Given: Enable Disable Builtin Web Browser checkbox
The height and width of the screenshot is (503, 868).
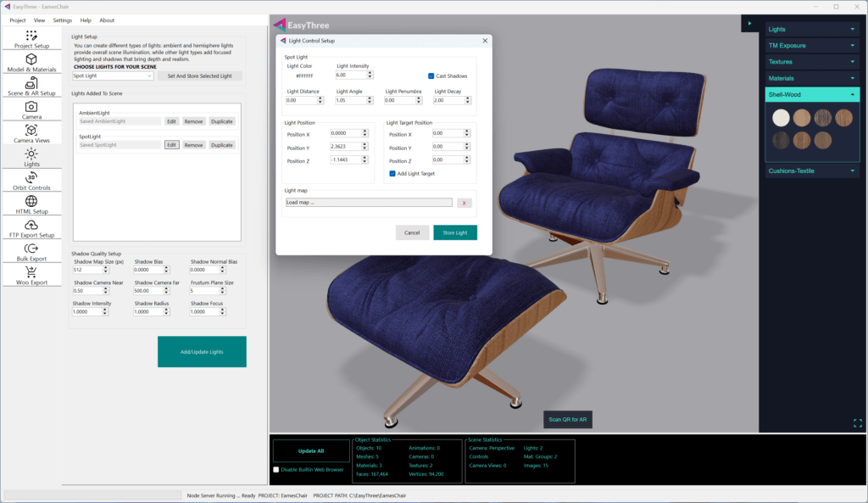Looking at the screenshot, I should click(276, 469).
